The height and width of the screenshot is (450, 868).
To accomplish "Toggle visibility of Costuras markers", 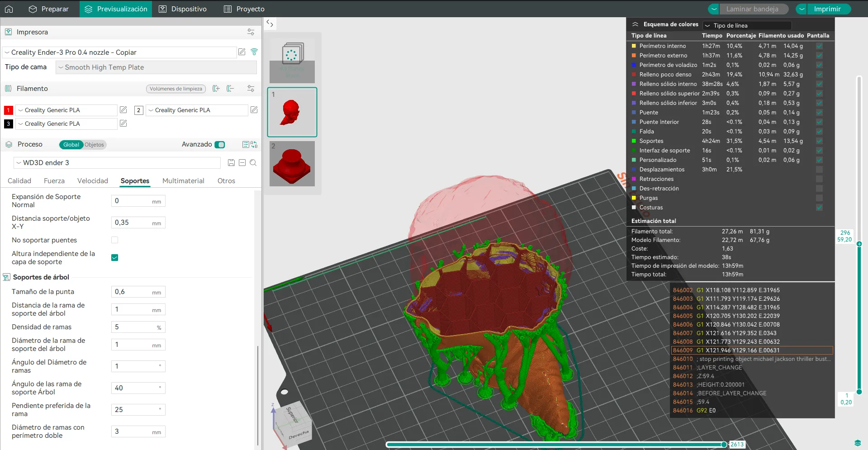I will pyautogui.click(x=819, y=208).
